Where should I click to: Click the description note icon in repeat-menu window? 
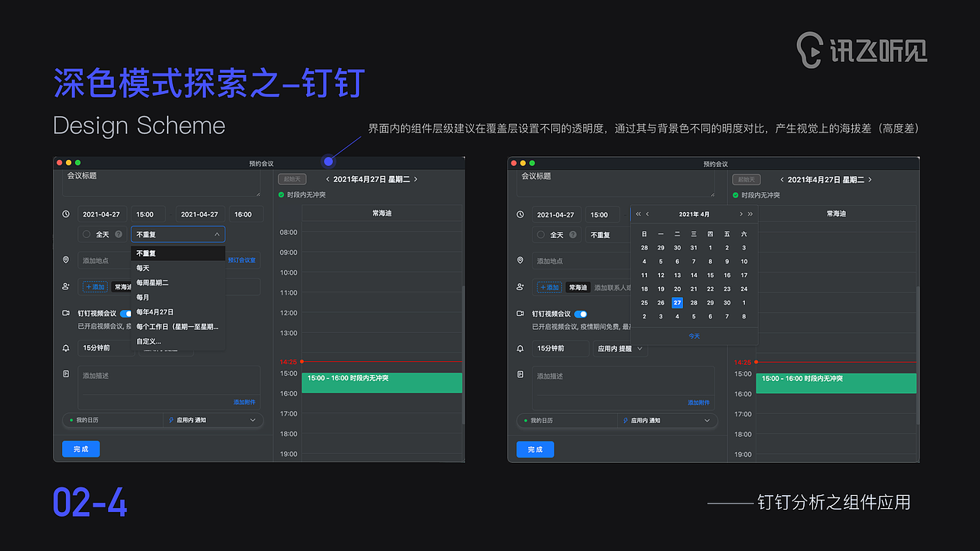[66, 373]
